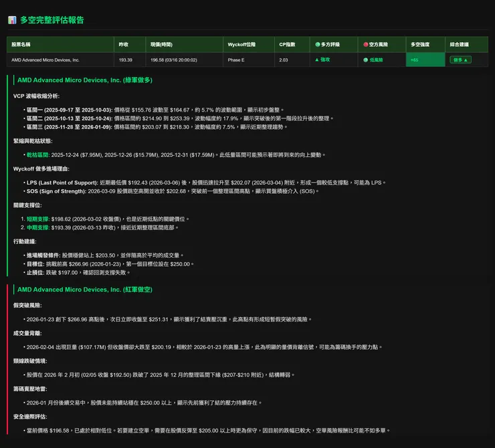Click the 關鍵支撐位 subheading
This screenshot has height=448, width=495.
[x=27, y=205]
